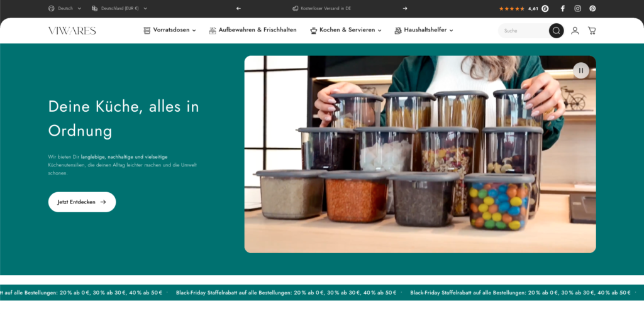Go to Aufbewahren & Frischhalten
This screenshot has width=644, height=314.
253,30
